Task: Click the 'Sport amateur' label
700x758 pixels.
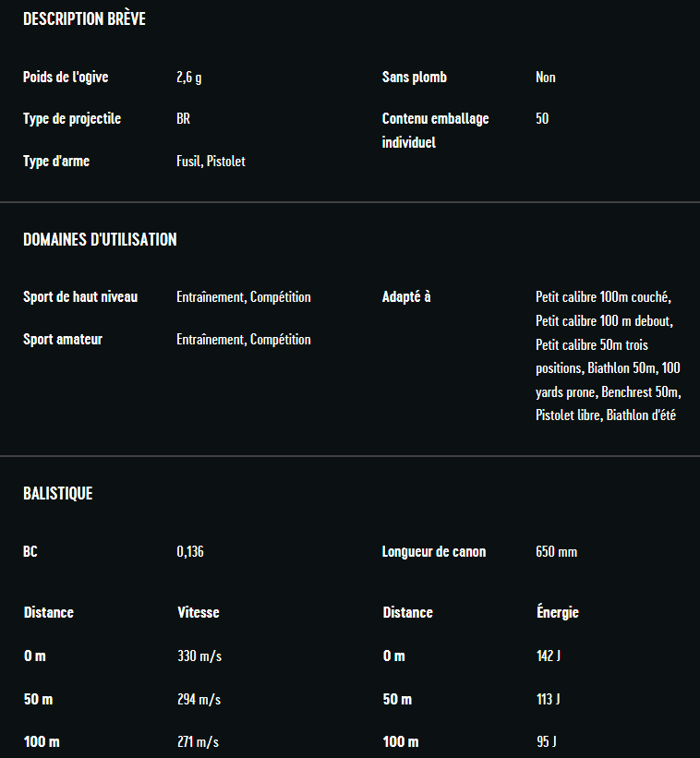Action: [63, 340]
